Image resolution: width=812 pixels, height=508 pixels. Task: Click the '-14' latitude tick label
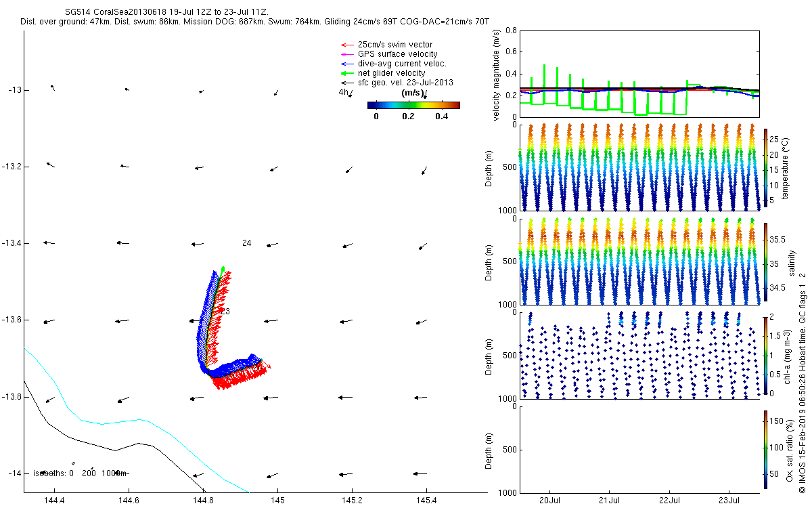coord(14,473)
